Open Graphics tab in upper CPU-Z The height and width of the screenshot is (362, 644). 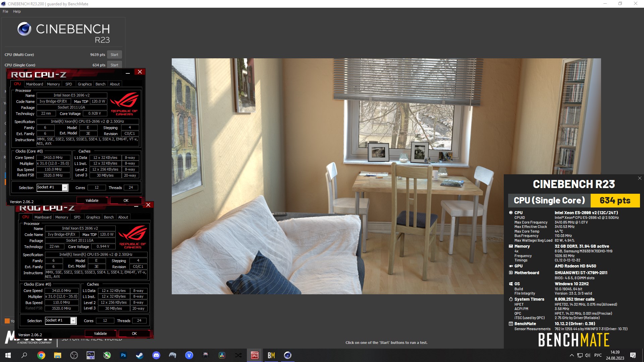85,84
